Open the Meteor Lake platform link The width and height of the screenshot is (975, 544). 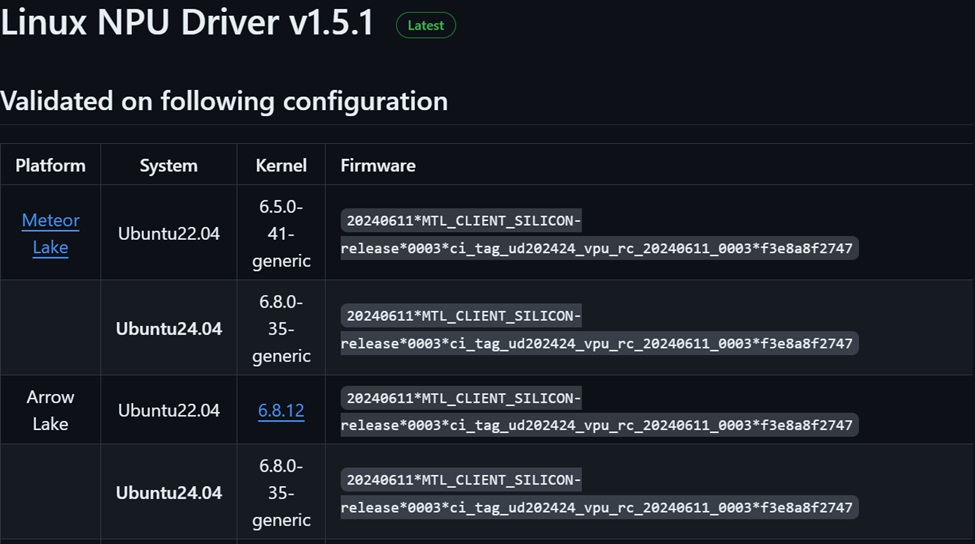50,234
